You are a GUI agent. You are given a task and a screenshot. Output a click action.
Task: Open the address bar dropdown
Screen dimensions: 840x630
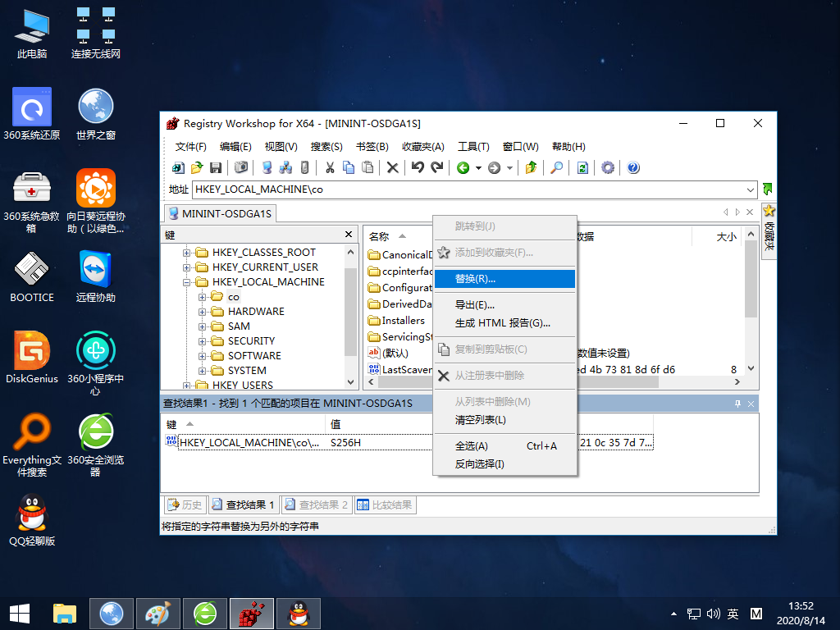(x=750, y=189)
